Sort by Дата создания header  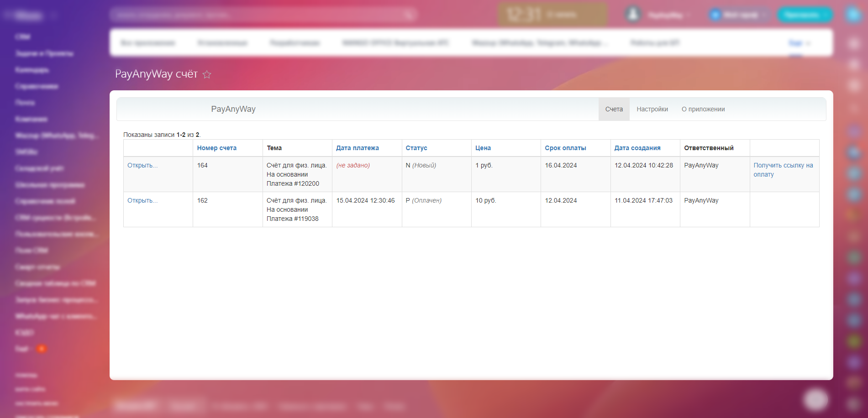tap(637, 148)
